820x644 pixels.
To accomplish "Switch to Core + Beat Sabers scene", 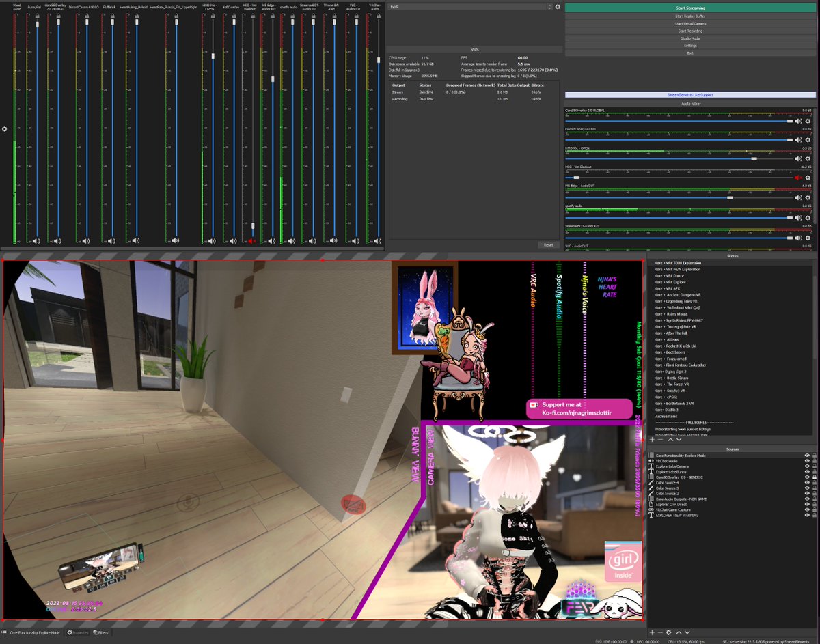I will point(670,352).
